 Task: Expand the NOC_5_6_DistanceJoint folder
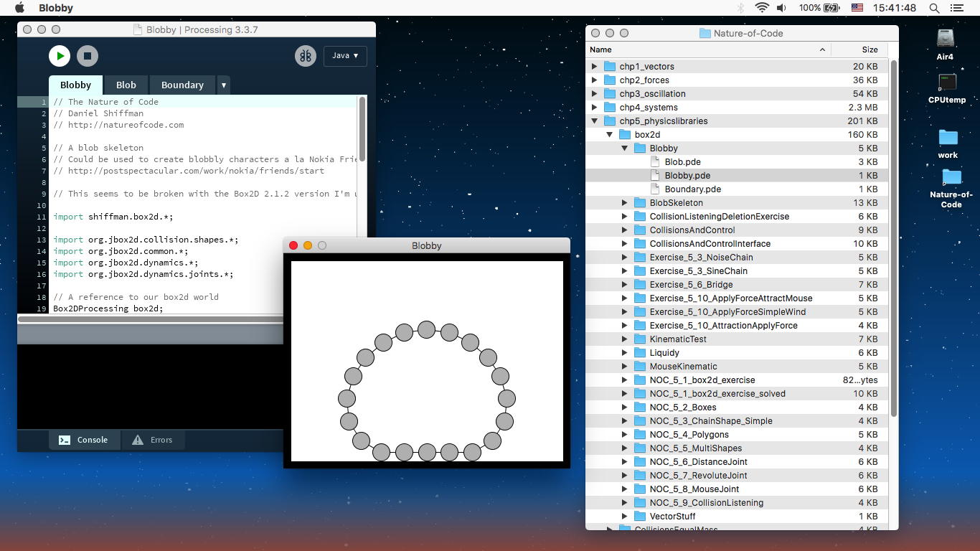pyautogui.click(x=624, y=461)
